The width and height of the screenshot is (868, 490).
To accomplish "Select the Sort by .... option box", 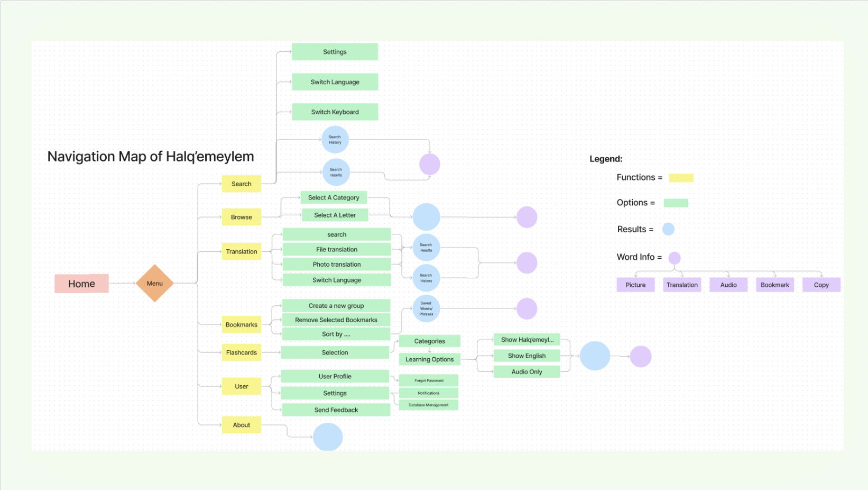I will (x=336, y=334).
